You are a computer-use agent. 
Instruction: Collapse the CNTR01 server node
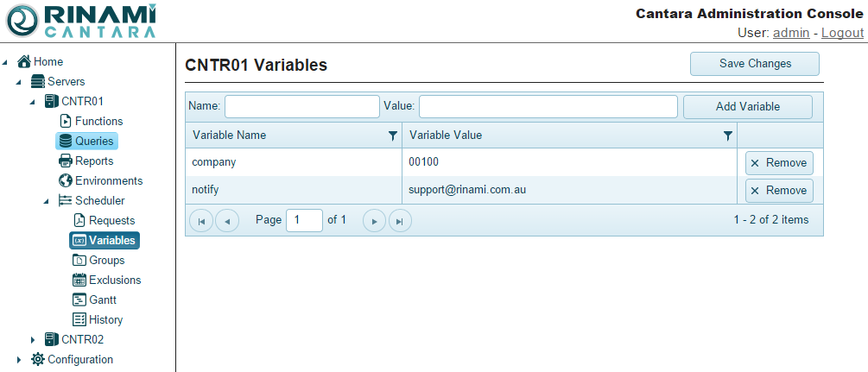click(x=33, y=102)
